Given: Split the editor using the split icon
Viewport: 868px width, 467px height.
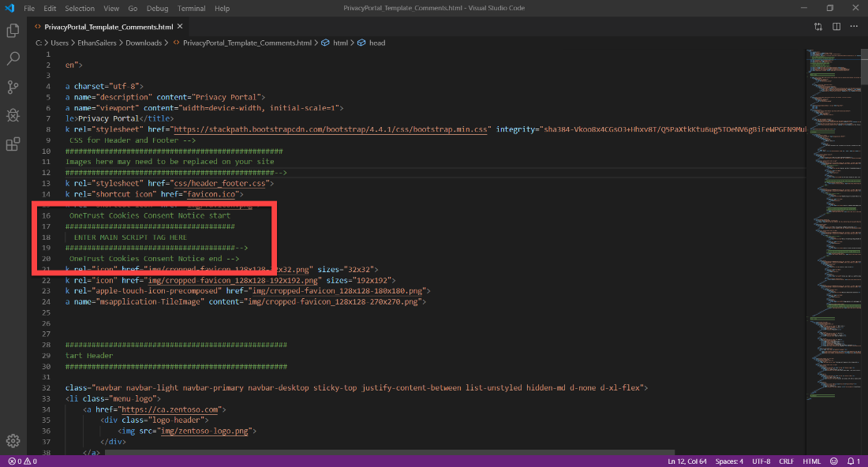Looking at the screenshot, I should [x=836, y=25].
